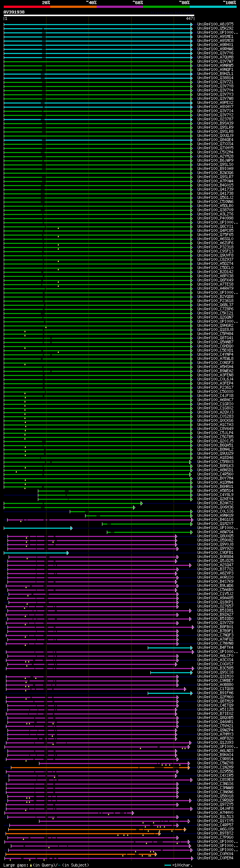Select label UniRef100_Q41739
The width and height of the screenshot is (240, 868).
215,189
